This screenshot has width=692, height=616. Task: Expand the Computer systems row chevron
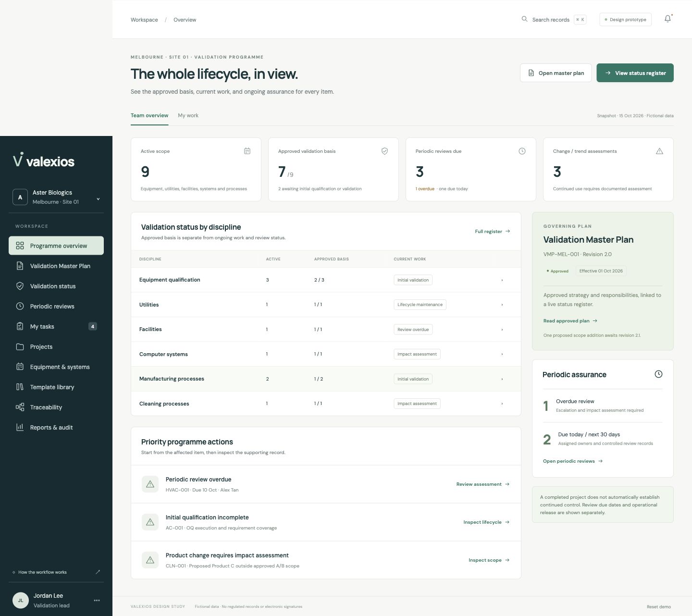[x=502, y=354]
